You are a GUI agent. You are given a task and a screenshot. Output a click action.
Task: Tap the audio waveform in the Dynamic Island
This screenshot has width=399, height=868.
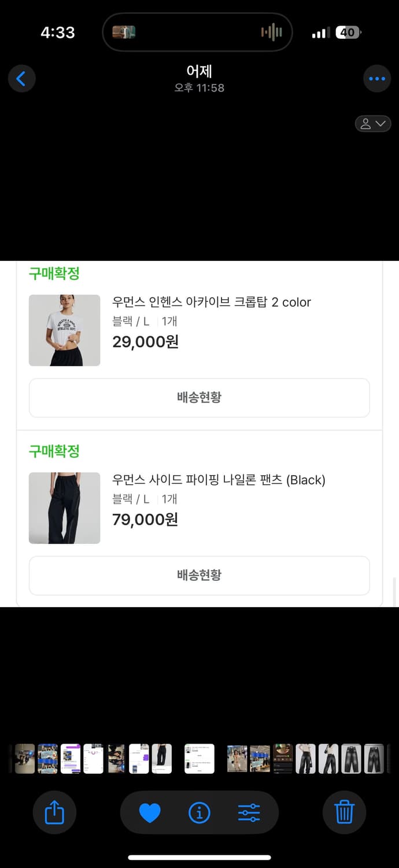click(x=271, y=32)
